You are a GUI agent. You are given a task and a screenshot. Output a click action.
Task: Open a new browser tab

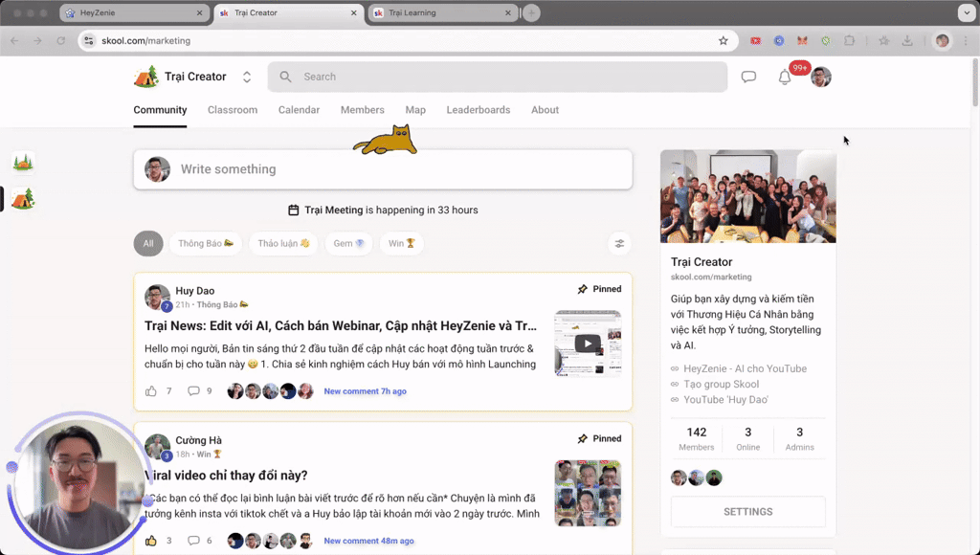click(x=531, y=12)
